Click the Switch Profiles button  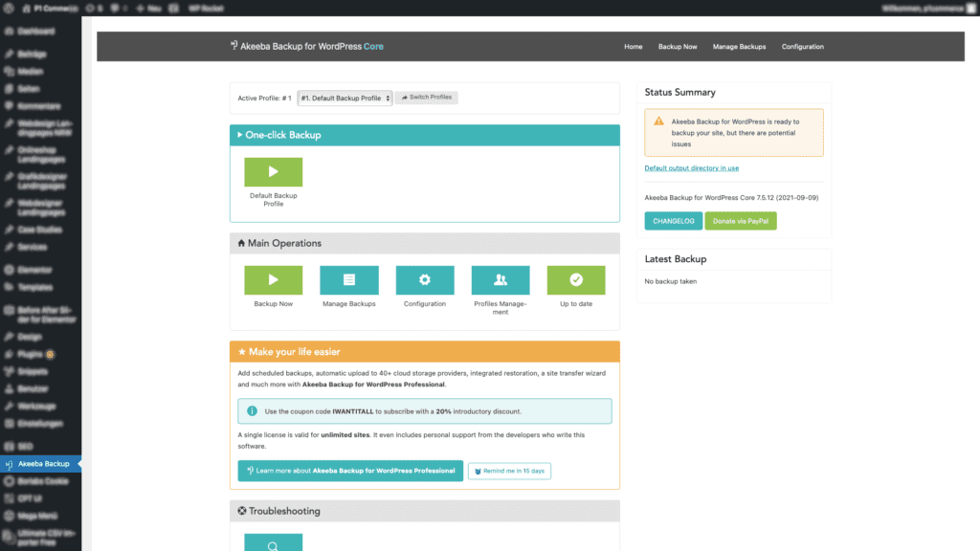point(426,98)
